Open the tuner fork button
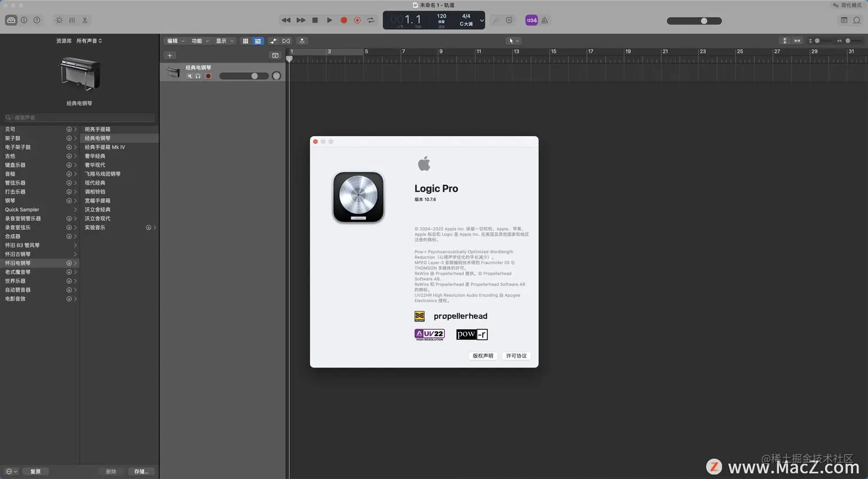The height and width of the screenshot is (479, 868). 496,20
